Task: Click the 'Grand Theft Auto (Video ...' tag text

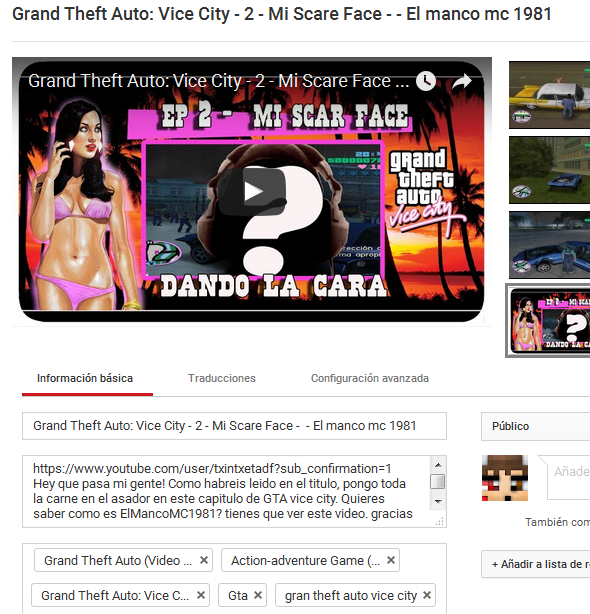Action: pyautogui.click(x=118, y=560)
